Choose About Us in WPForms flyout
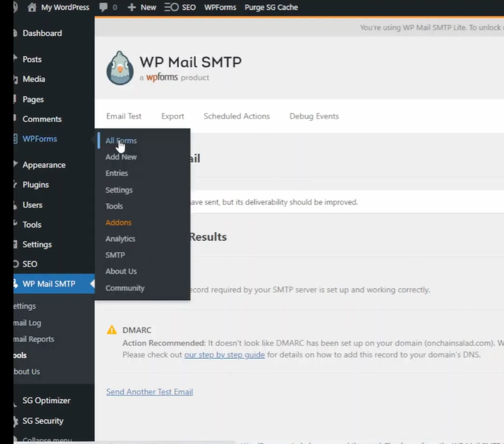Screen dimensions: 504x444 point(121,272)
